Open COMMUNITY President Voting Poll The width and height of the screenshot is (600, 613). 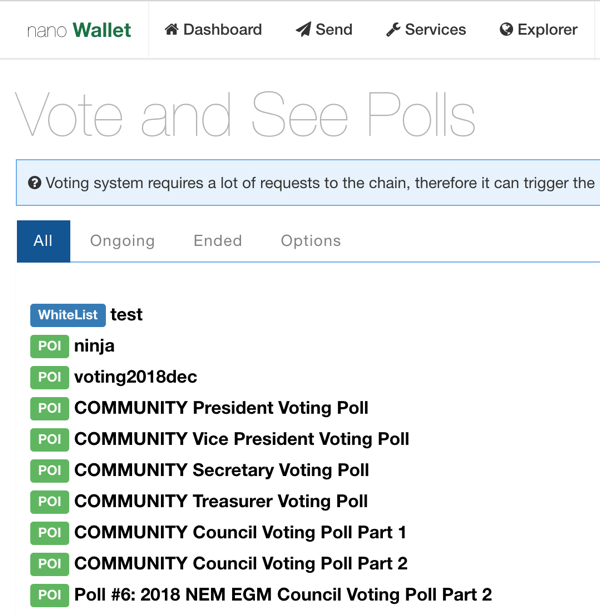[221, 408]
